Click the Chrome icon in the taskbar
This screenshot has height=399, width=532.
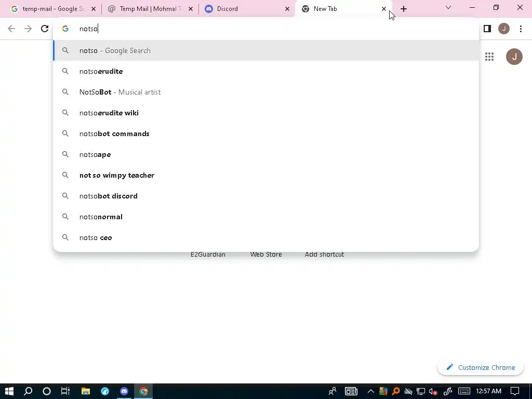(x=143, y=391)
